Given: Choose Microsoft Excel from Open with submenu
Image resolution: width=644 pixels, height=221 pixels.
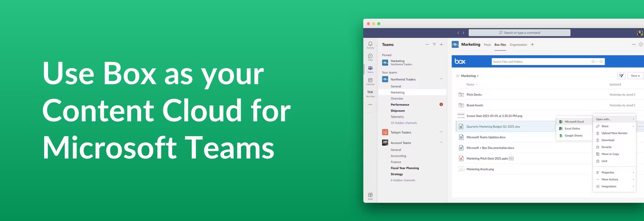Looking at the screenshot, I should [574, 122].
